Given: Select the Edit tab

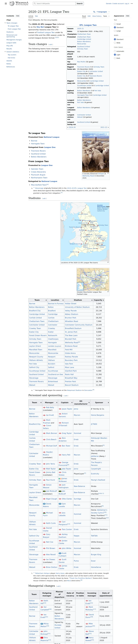Looking at the screenshot, I should point(89,16).
